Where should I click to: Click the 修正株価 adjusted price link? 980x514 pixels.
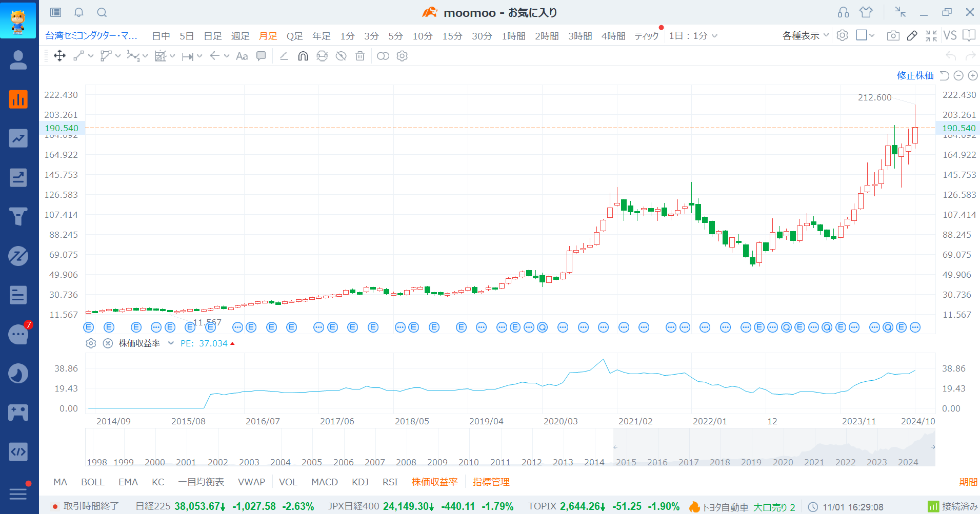coord(915,76)
